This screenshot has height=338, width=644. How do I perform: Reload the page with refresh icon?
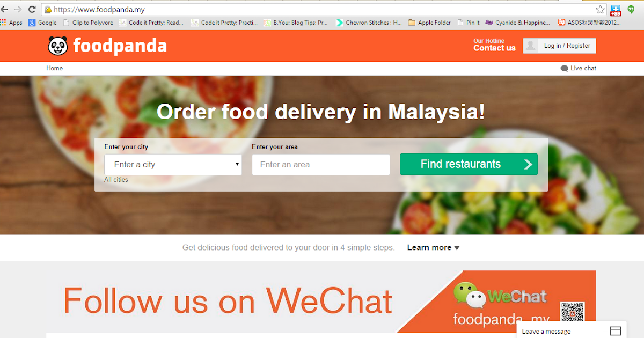(32, 9)
